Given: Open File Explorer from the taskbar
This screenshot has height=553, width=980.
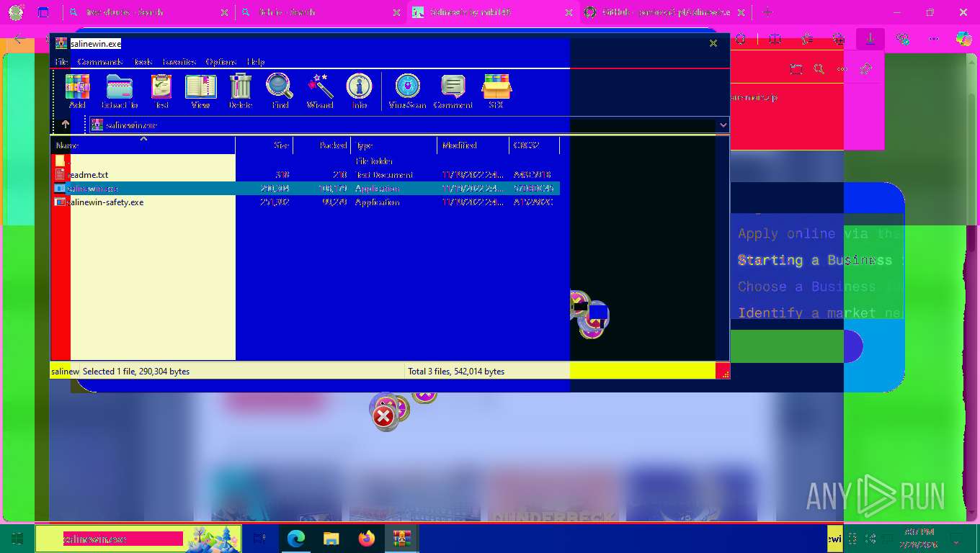Looking at the screenshot, I should 331,539.
